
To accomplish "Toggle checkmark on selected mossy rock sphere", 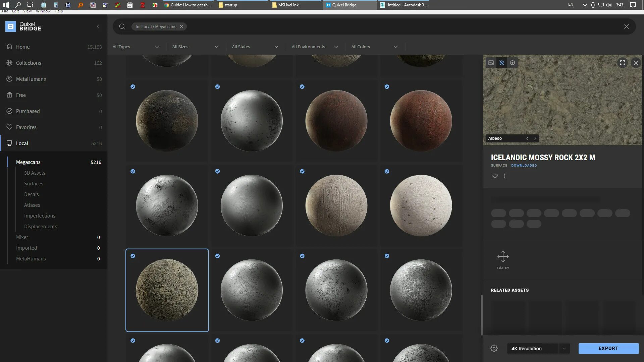I will [133, 256].
